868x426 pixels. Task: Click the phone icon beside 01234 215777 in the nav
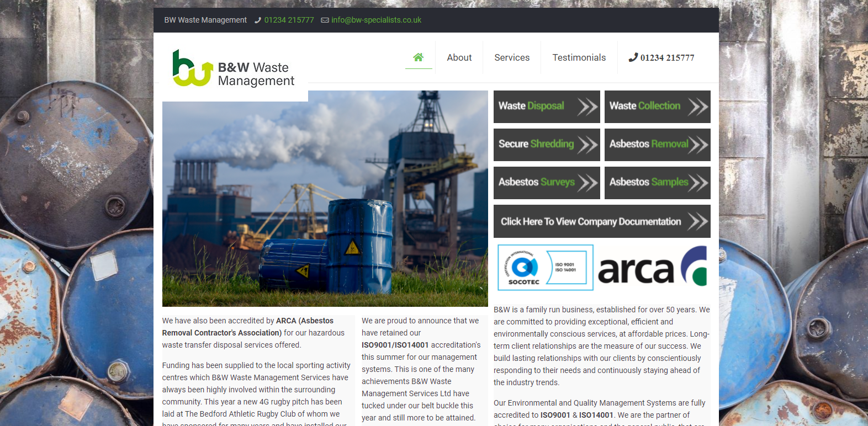coord(633,57)
